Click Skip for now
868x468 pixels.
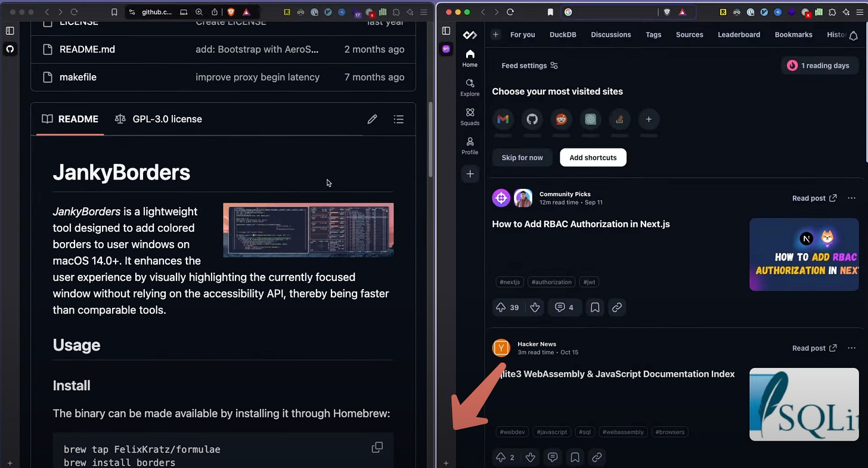point(522,157)
